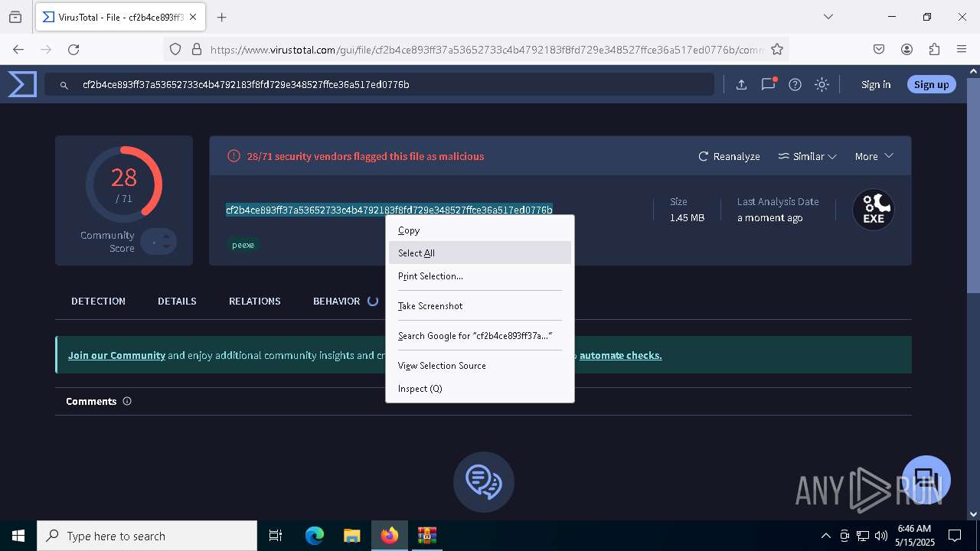Click the VirusTotal search field
The image size is (980, 551).
pos(379,85)
